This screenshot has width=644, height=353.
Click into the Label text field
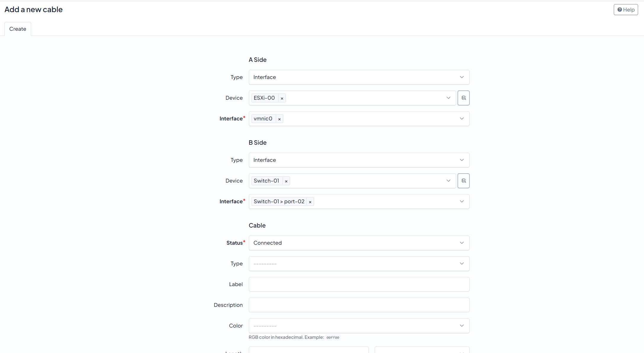(x=359, y=284)
